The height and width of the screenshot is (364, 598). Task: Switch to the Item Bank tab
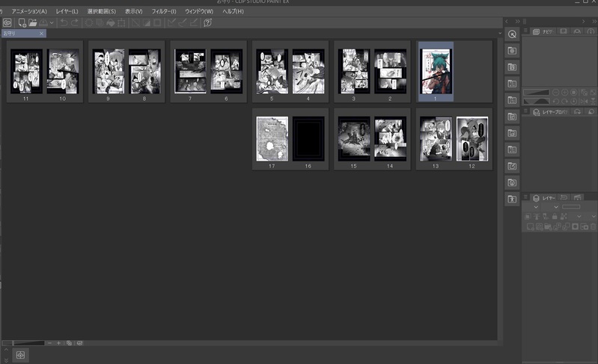tap(577, 31)
